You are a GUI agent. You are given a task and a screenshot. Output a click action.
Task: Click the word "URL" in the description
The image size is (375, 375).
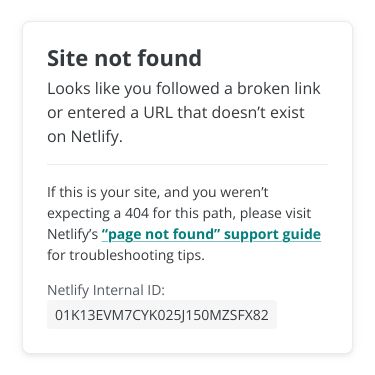(158, 113)
